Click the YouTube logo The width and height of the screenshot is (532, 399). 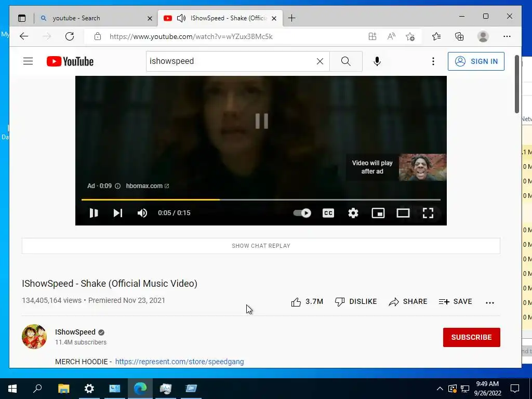[x=70, y=61]
